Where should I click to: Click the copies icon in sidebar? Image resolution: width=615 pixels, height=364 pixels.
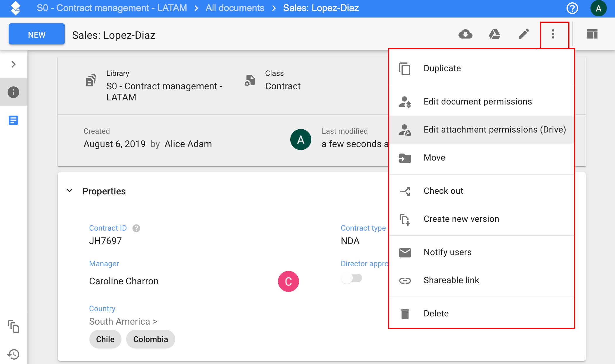(x=13, y=326)
